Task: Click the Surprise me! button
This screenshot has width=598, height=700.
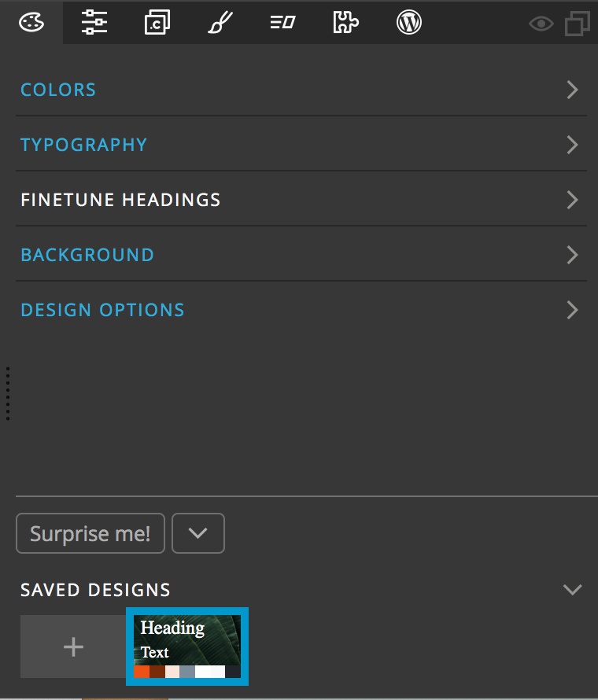Action: pos(90,533)
